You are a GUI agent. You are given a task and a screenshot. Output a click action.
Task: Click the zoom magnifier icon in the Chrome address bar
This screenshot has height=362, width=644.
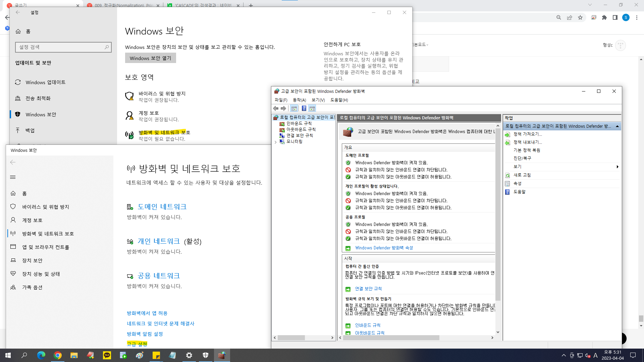coord(559,17)
